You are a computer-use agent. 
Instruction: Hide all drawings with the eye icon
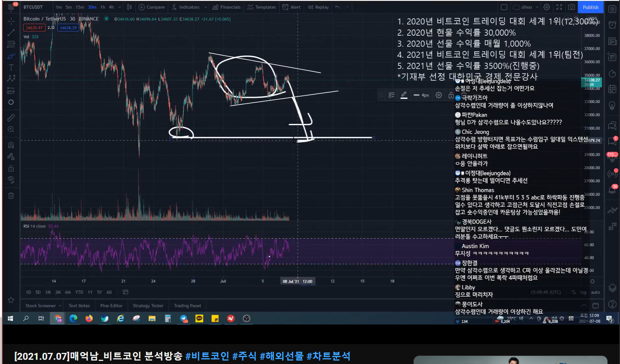click(11, 180)
